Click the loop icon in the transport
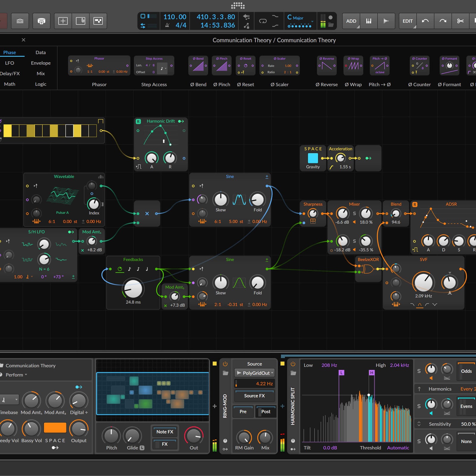 click(x=263, y=21)
